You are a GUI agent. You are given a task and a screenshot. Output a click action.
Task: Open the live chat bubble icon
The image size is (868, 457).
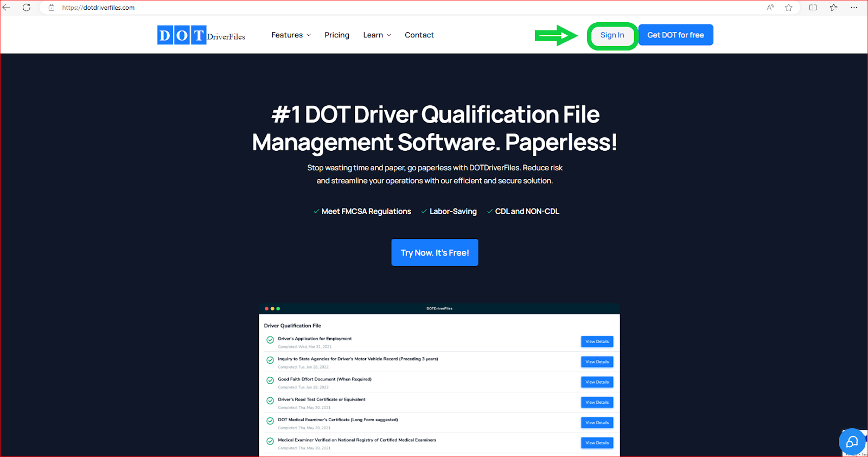tap(852, 442)
